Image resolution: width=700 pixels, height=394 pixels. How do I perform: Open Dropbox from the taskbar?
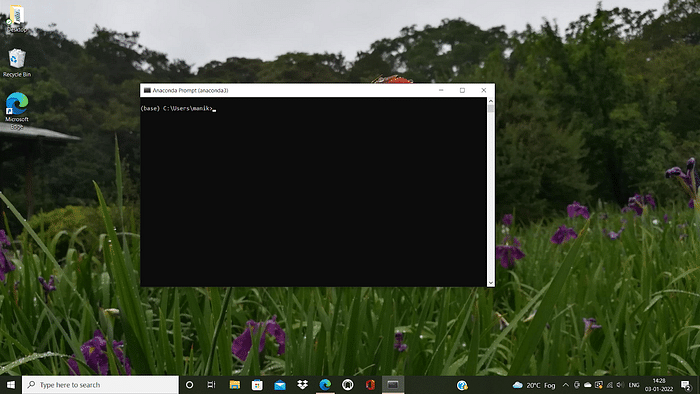click(x=302, y=385)
